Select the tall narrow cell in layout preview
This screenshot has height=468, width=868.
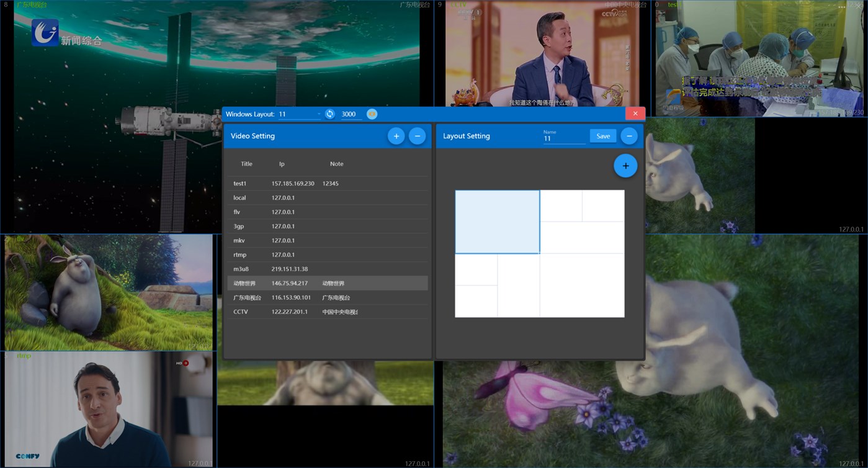coord(519,286)
